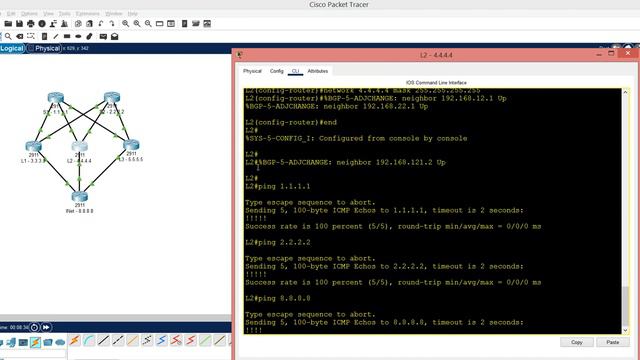Select the Draw Freeform tool

coord(89,36)
